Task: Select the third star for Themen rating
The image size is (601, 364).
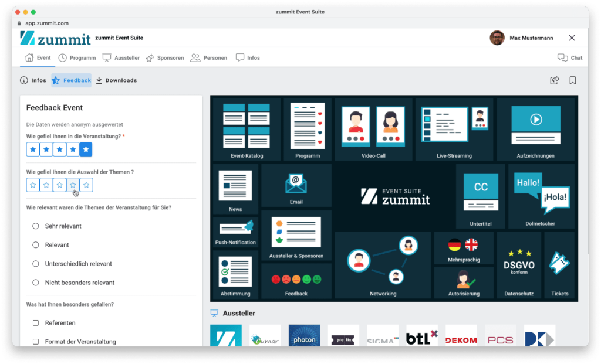Action: point(59,185)
